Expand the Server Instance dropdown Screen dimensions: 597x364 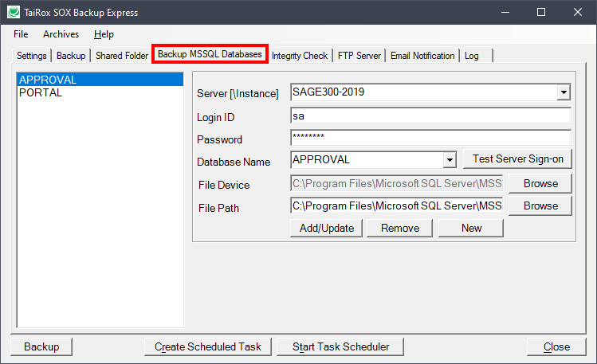(x=564, y=92)
